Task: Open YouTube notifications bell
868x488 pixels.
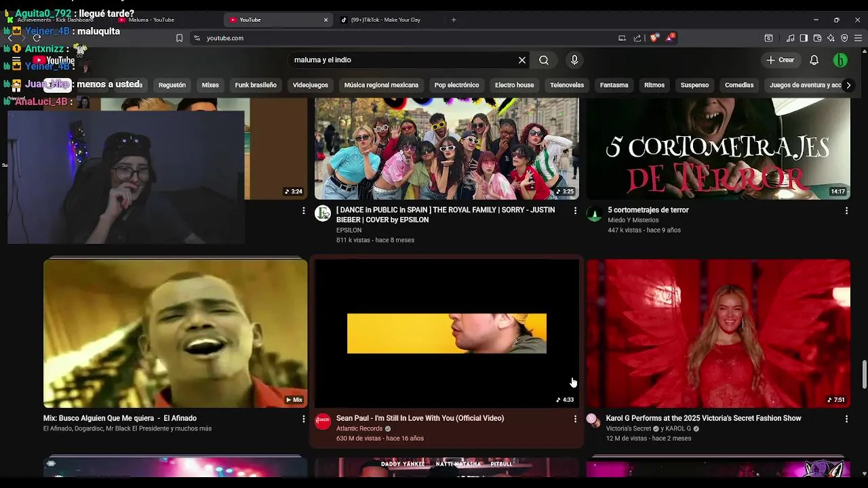Action: [x=814, y=60]
